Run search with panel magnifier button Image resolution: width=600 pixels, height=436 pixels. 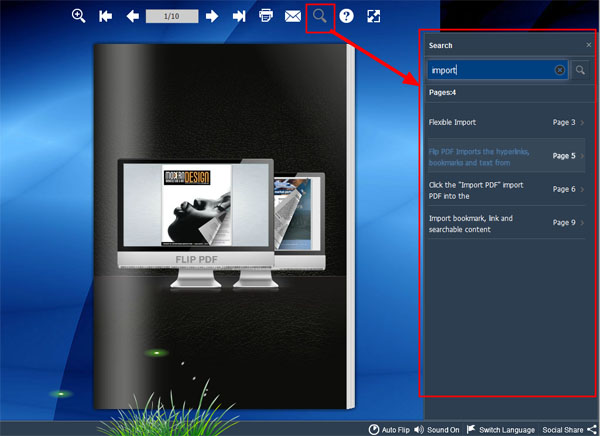click(580, 70)
